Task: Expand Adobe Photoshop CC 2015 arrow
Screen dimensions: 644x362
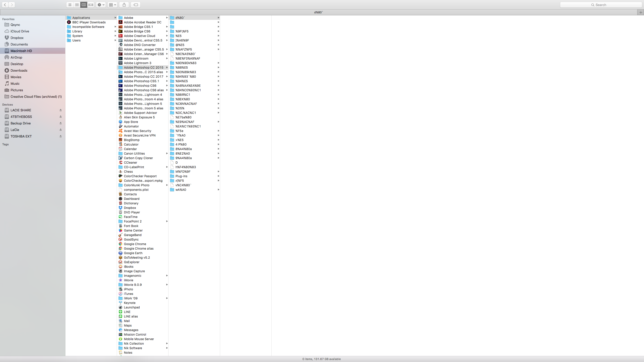Action: [x=167, y=67]
